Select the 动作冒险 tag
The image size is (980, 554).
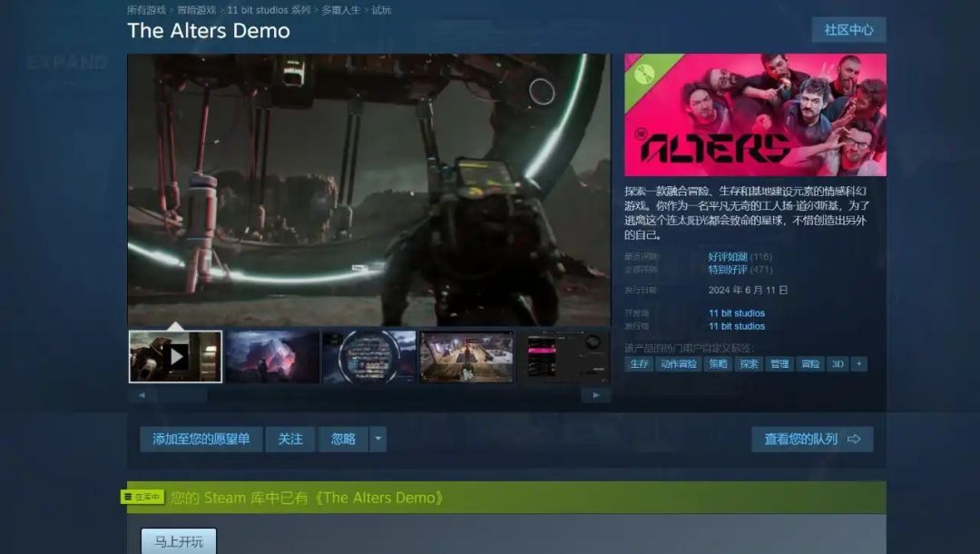click(678, 364)
